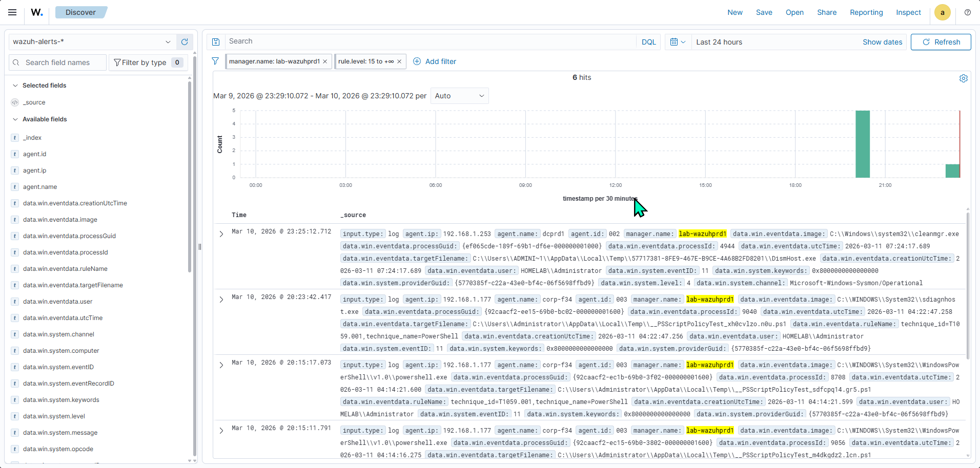Screen dimensions: 980x468
Task: Open the wazuh-alerts-* index pattern dropdown
Action: pyautogui.click(x=92, y=42)
